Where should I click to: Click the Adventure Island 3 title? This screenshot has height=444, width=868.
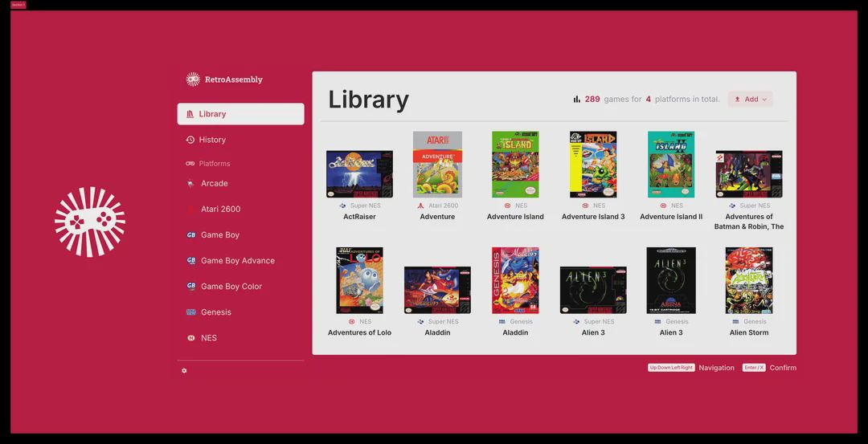pyautogui.click(x=593, y=217)
